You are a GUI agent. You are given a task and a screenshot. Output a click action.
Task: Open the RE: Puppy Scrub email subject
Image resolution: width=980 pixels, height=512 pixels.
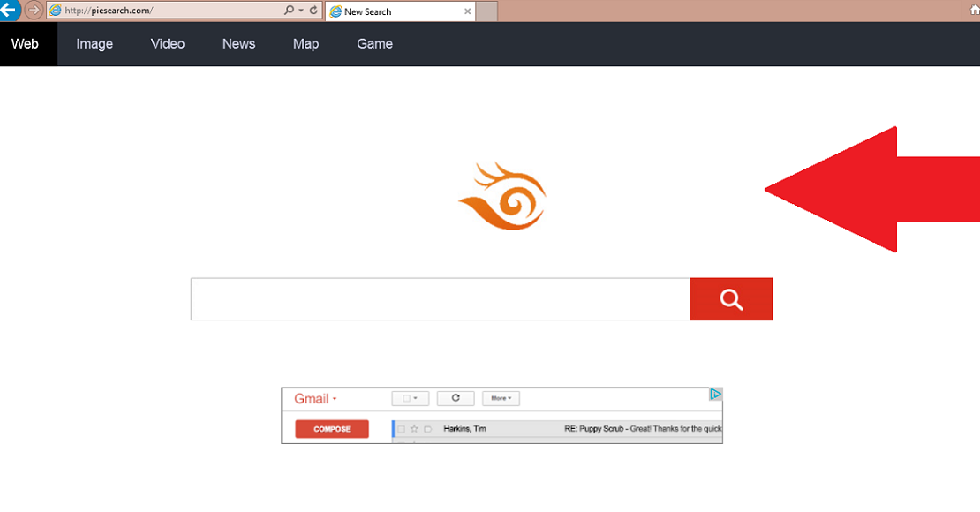643,429
